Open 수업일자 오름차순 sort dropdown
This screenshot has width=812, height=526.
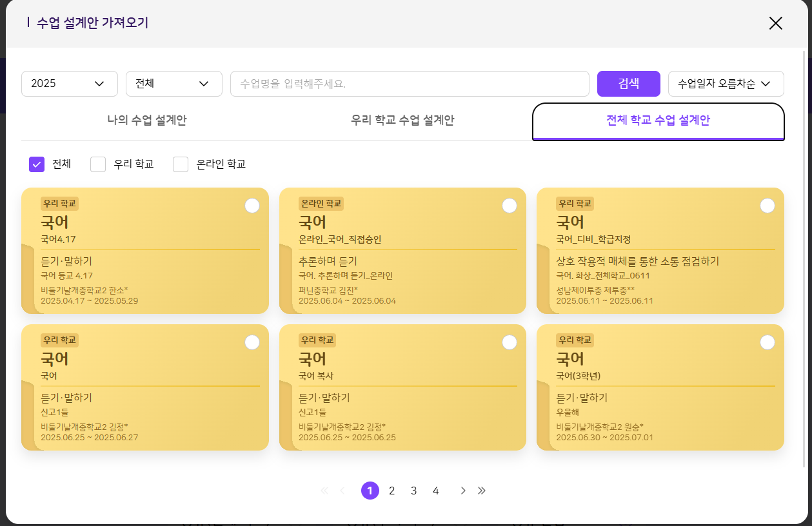coord(726,84)
